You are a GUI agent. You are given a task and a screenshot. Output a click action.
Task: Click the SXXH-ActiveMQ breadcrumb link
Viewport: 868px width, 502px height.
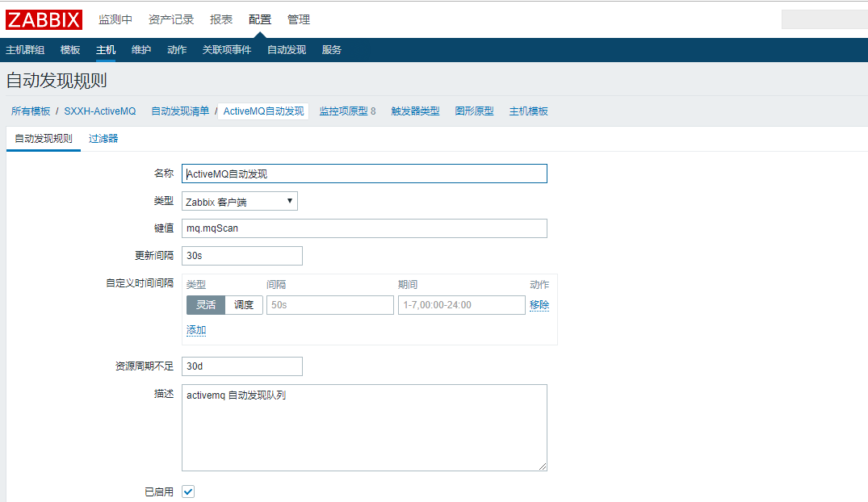pos(99,111)
